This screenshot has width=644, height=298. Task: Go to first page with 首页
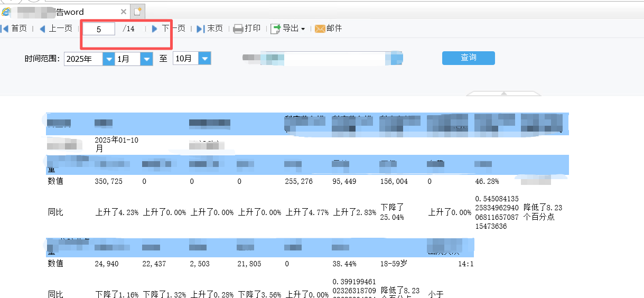point(14,29)
